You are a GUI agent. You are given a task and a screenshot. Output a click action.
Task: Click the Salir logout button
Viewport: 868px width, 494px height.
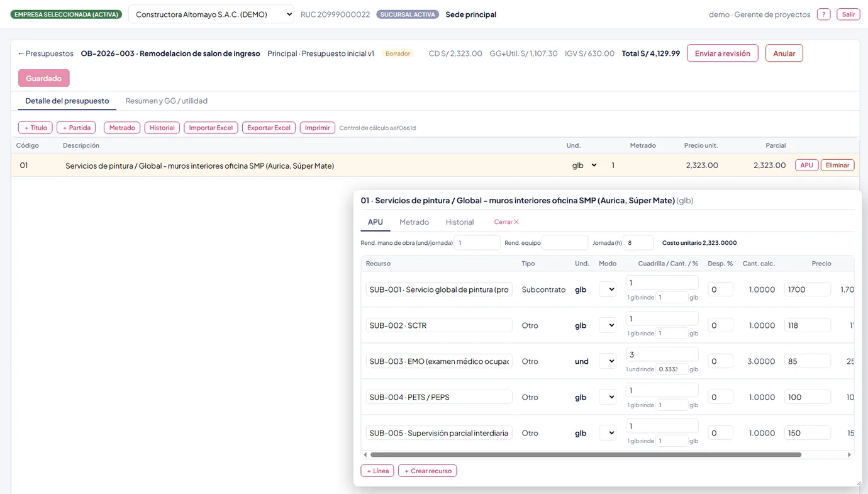pos(849,14)
